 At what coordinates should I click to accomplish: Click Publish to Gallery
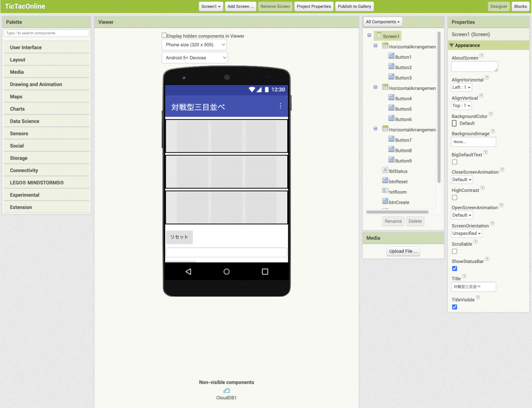354,6
